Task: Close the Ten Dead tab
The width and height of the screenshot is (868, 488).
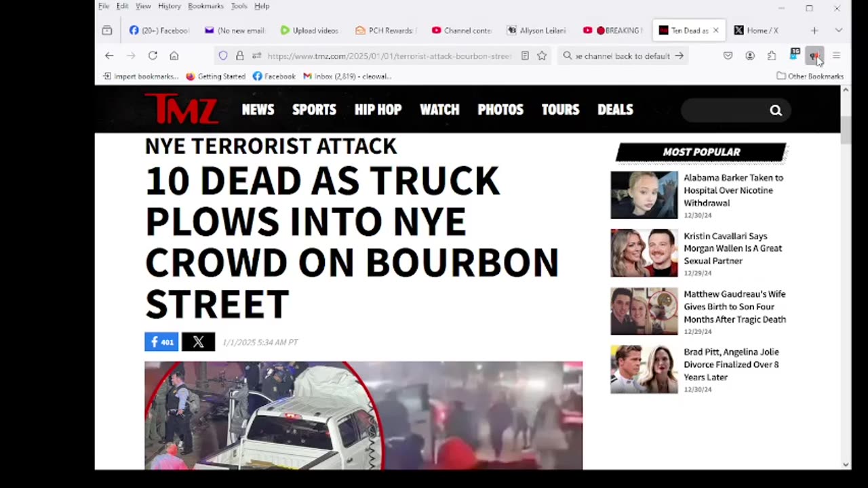Action: (x=715, y=30)
